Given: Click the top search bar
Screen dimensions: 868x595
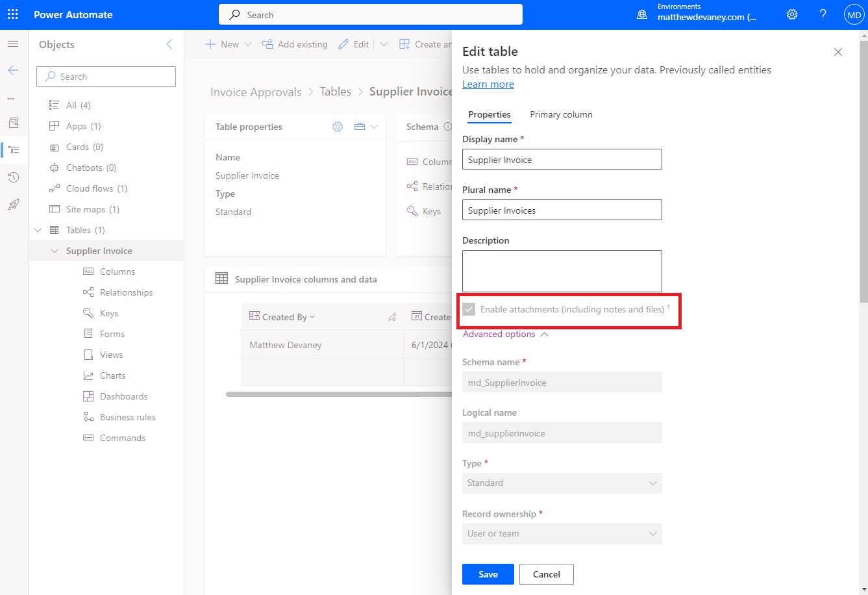Looking at the screenshot, I should pos(370,14).
